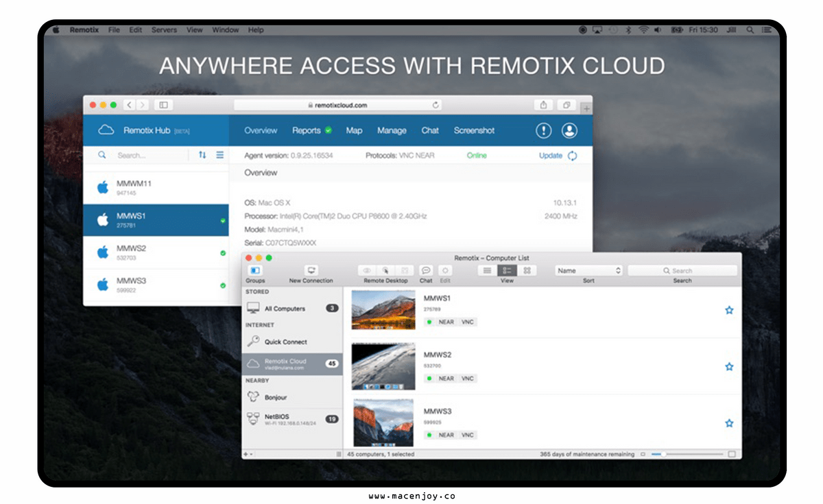Select Bonjour in the sidebar
The width and height of the screenshot is (823, 504).
(293, 397)
